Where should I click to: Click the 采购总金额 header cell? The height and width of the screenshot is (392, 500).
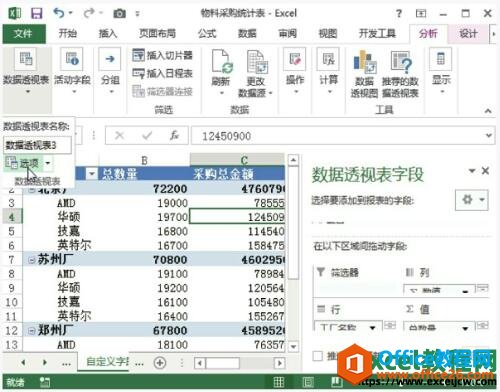(x=237, y=174)
